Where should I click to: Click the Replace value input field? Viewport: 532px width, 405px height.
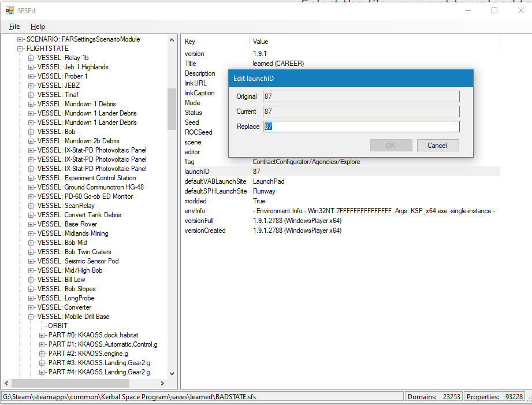pos(361,127)
